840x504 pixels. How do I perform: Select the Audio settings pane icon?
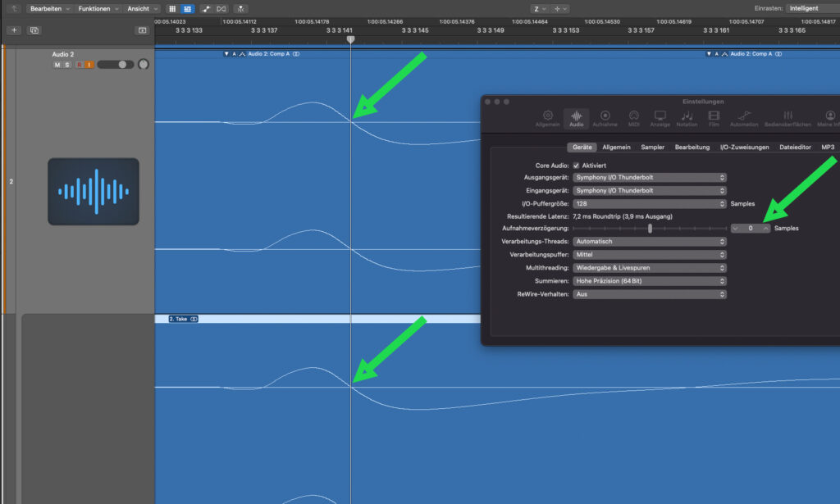[577, 119]
